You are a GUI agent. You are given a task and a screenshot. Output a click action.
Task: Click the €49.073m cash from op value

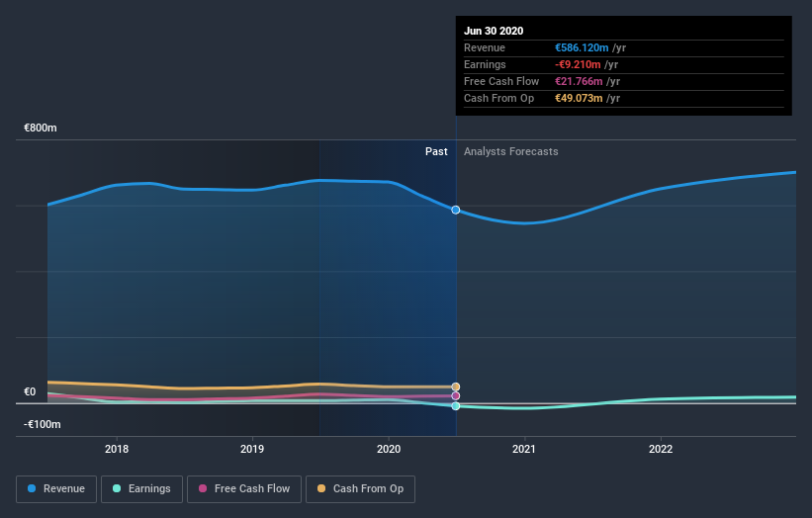tap(579, 98)
